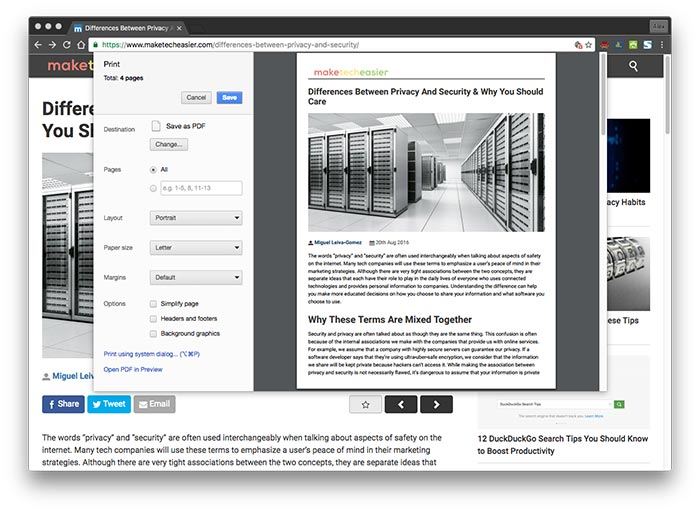Open the Layout Portrait dropdown

[x=196, y=218]
